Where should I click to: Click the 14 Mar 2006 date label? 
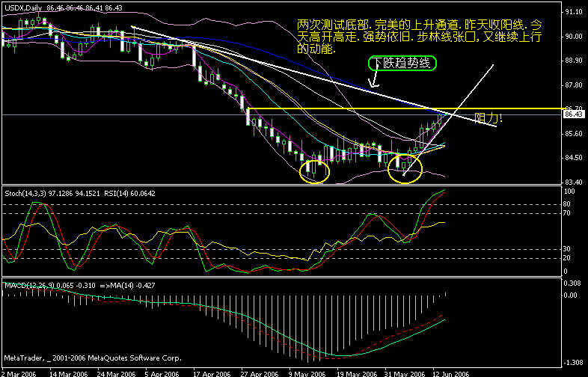[x=69, y=373]
